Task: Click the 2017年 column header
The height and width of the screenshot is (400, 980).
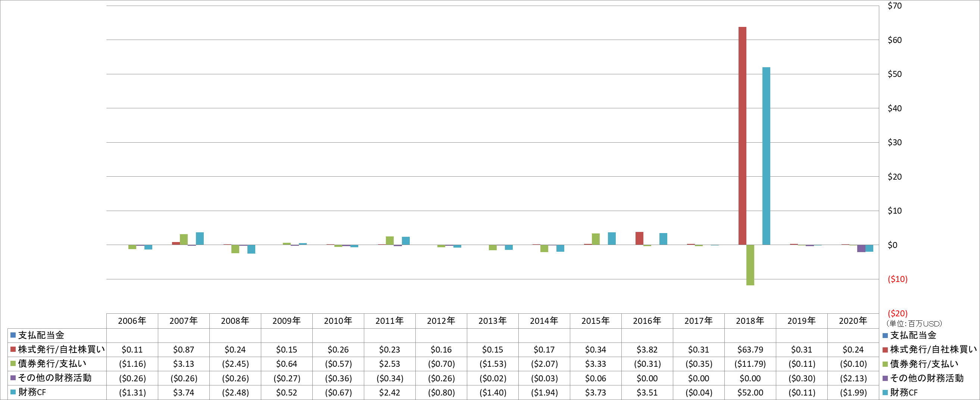Action: (x=699, y=321)
